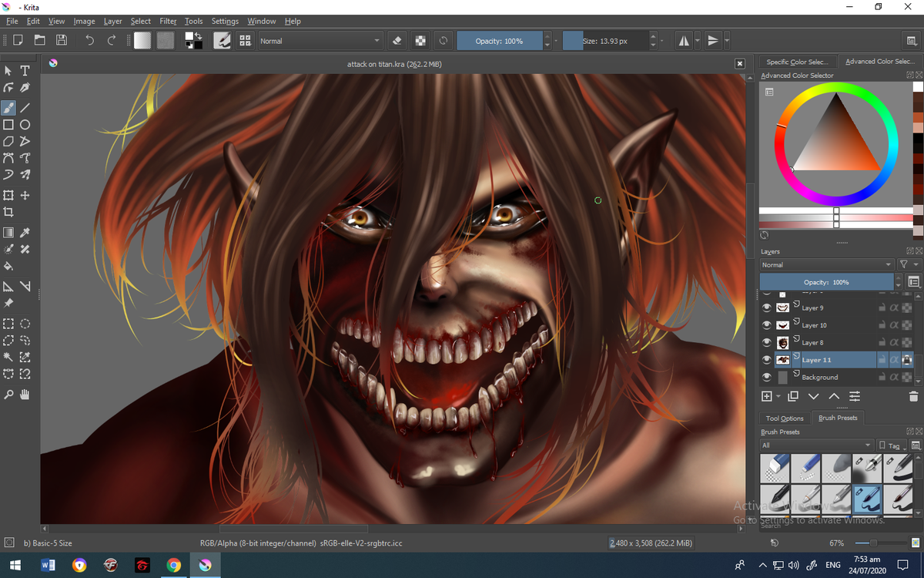924x578 pixels.
Task: Select the Crop tool
Action: [x=8, y=212]
